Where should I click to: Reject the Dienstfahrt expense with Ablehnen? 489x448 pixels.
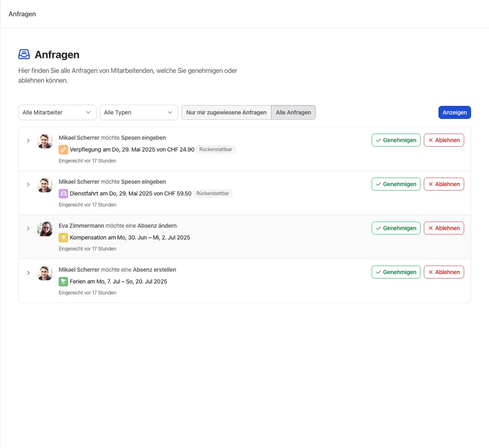pos(444,184)
